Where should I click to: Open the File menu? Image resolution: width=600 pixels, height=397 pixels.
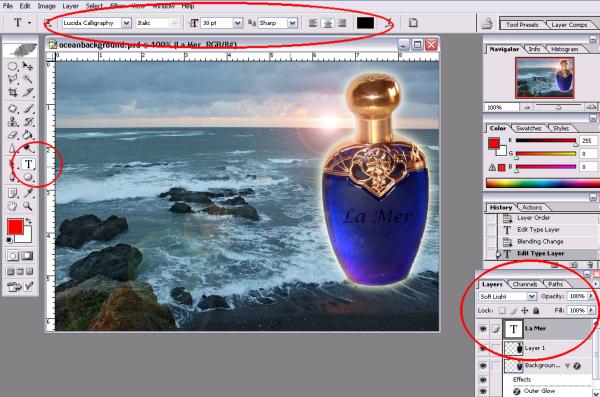tap(8, 6)
